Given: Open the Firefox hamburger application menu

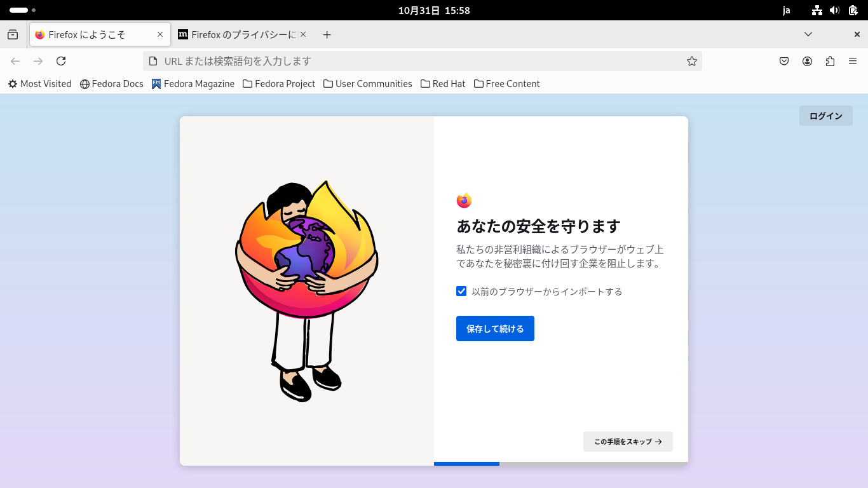Looking at the screenshot, I should 853,61.
